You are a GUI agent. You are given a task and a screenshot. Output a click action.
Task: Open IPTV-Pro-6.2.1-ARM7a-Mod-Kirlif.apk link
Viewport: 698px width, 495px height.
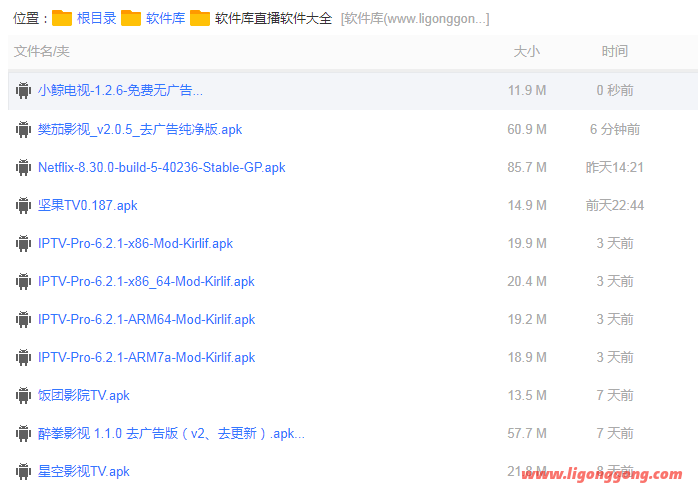[x=146, y=357]
